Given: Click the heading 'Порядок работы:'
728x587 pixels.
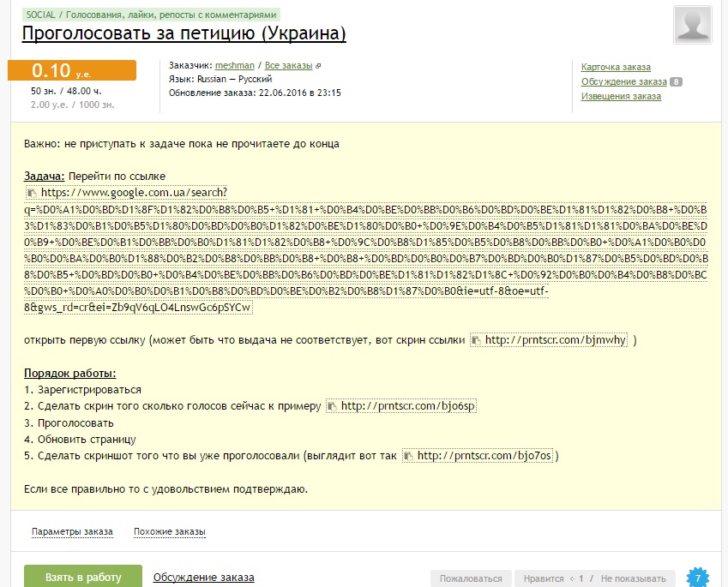Looking at the screenshot, I should (70, 374).
